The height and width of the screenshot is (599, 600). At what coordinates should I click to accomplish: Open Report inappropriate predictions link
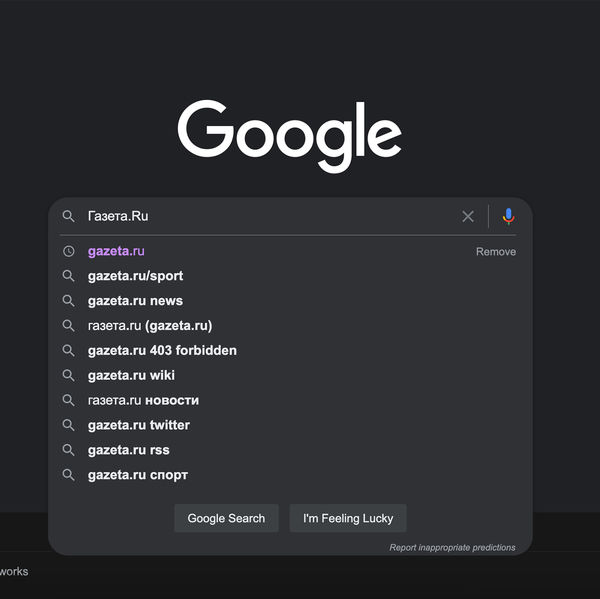click(452, 547)
